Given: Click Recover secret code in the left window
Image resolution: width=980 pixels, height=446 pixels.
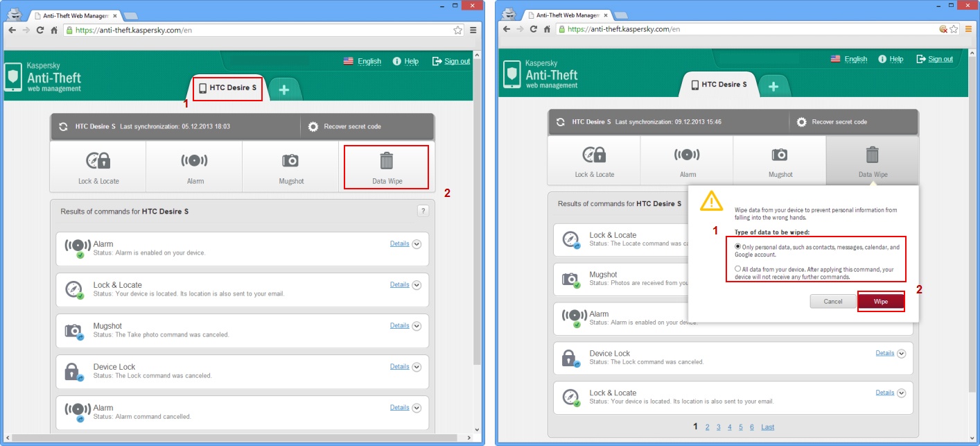Looking at the screenshot, I should click(x=345, y=127).
